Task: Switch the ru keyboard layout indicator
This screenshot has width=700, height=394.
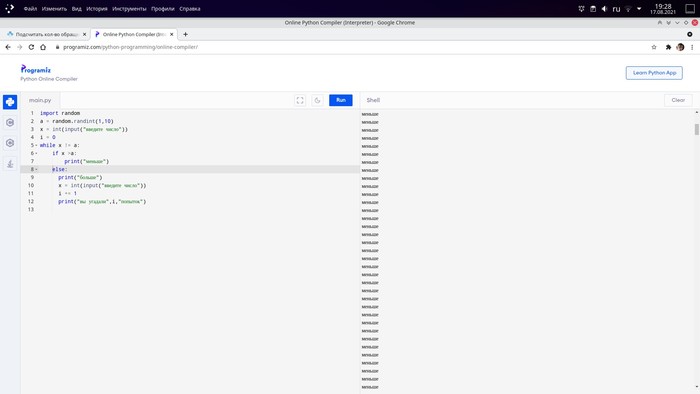Action: pyautogui.click(x=617, y=8)
